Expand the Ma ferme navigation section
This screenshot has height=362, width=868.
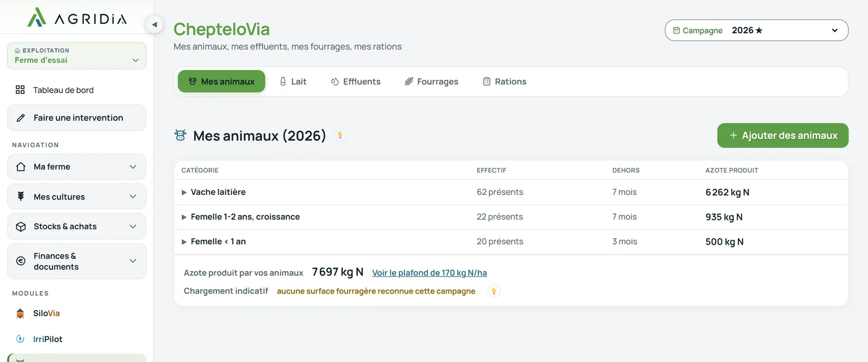tap(76, 167)
